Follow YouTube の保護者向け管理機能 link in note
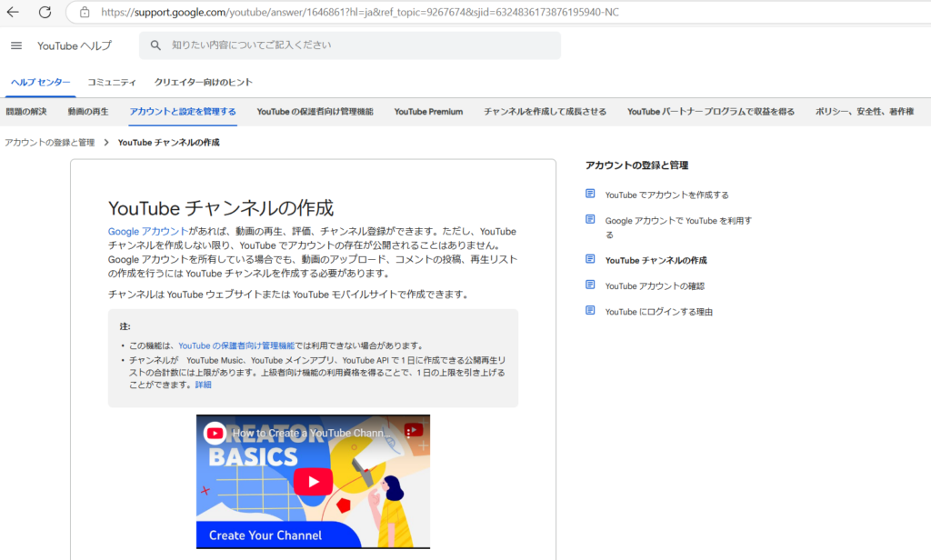The width and height of the screenshot is (931, 560). [x=236, y=345]
